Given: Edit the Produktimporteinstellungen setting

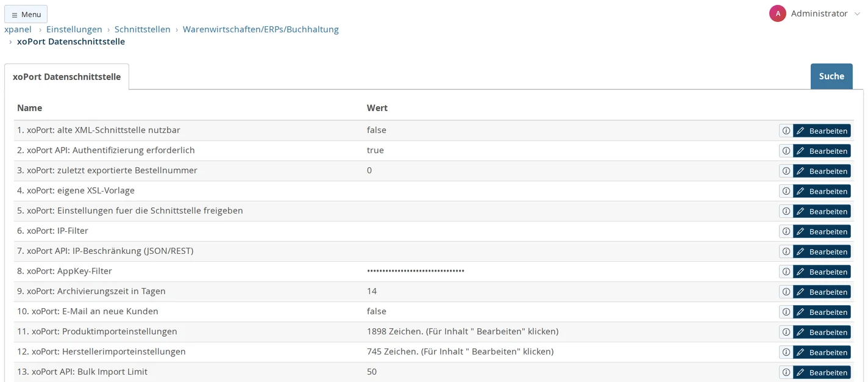Looking at the screenshot, I should 822,332.
